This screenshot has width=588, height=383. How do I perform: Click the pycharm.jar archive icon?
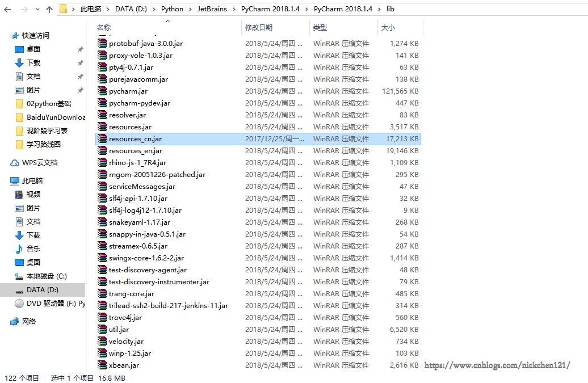[x=102, y=91]
